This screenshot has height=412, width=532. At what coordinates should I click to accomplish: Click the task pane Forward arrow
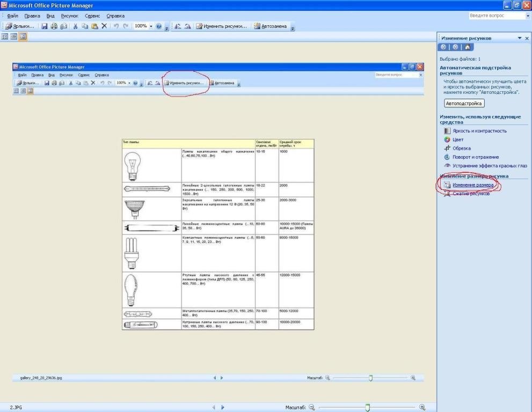tap(455, 47)
